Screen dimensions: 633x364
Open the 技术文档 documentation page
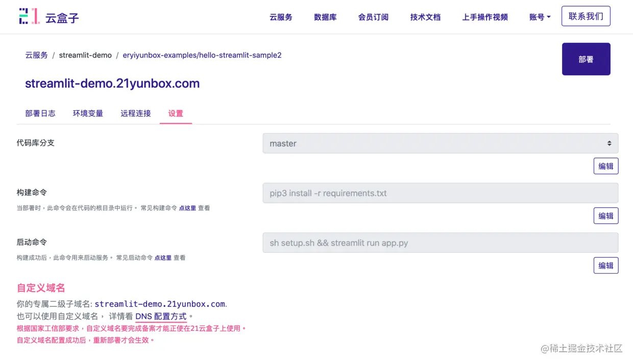tap(425, 16)
